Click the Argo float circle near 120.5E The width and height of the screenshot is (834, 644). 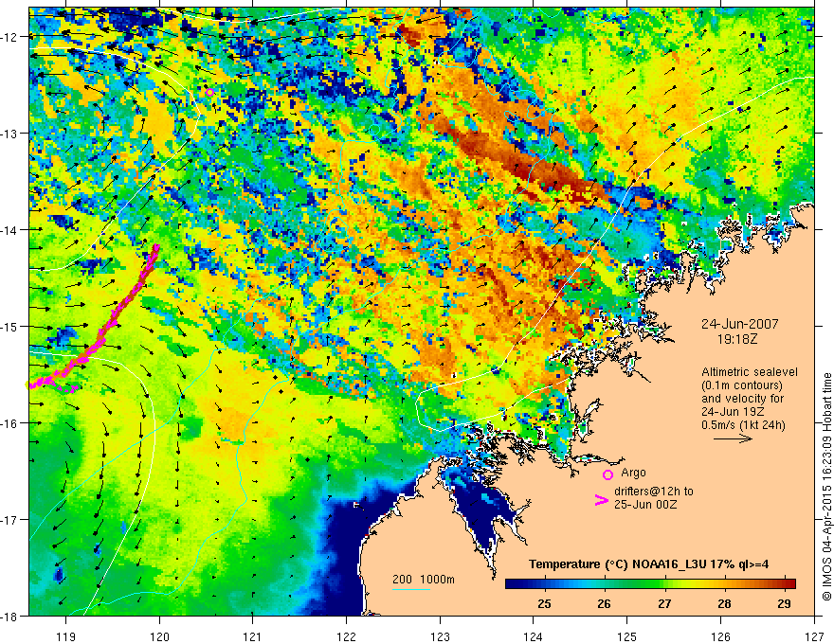(x=209, y=93)
